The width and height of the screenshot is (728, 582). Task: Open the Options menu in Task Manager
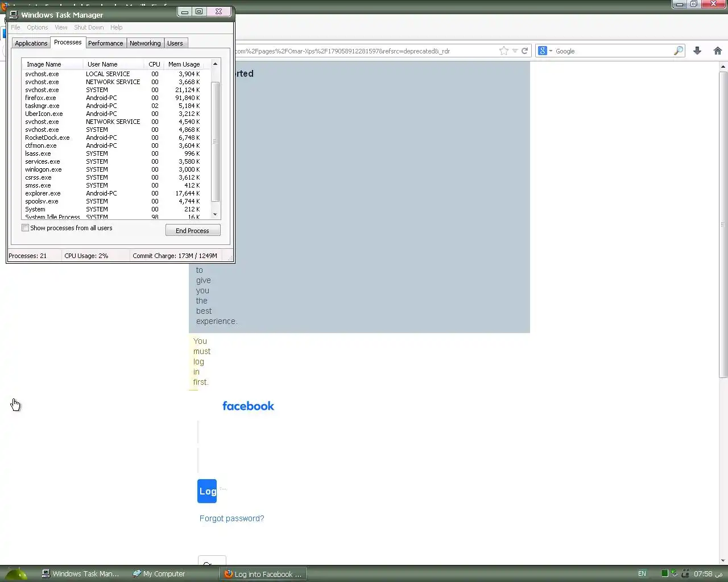(x=38, y=27)
